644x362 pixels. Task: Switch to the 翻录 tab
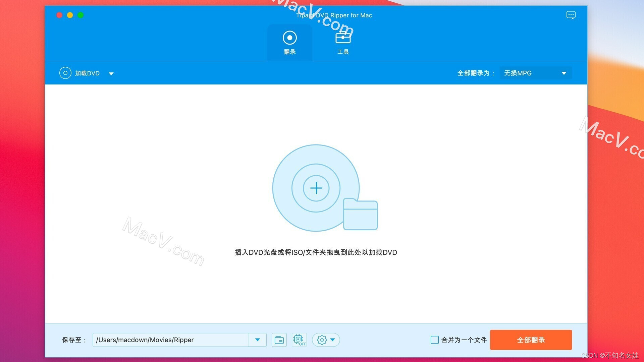pyautogui.click(x=289, y=42)
